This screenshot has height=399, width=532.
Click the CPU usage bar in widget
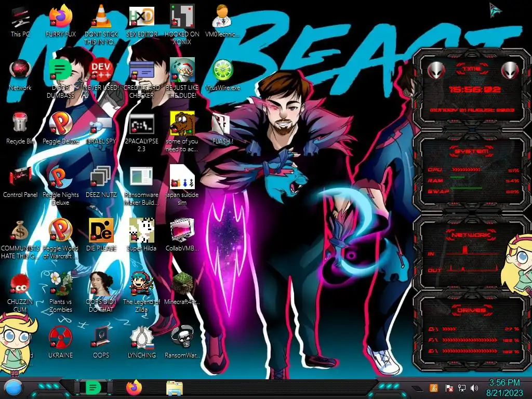(x=466, y=170)
